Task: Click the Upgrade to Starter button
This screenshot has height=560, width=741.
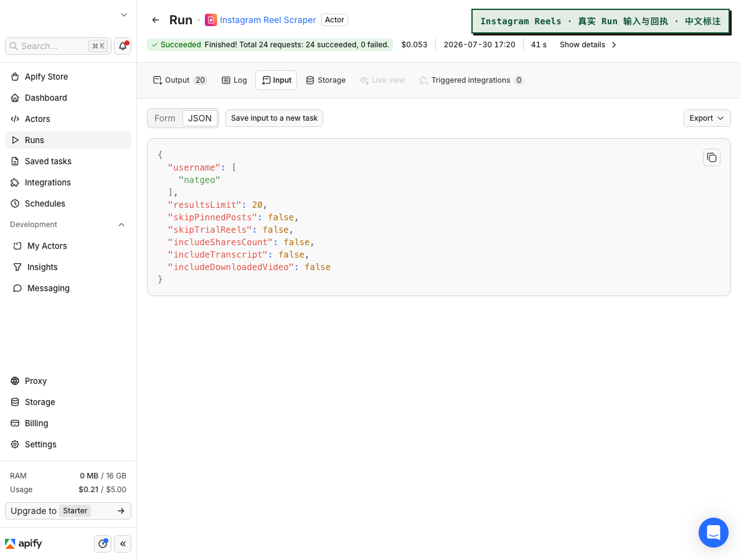Action: pyautogui.click(x=68, y=511)
